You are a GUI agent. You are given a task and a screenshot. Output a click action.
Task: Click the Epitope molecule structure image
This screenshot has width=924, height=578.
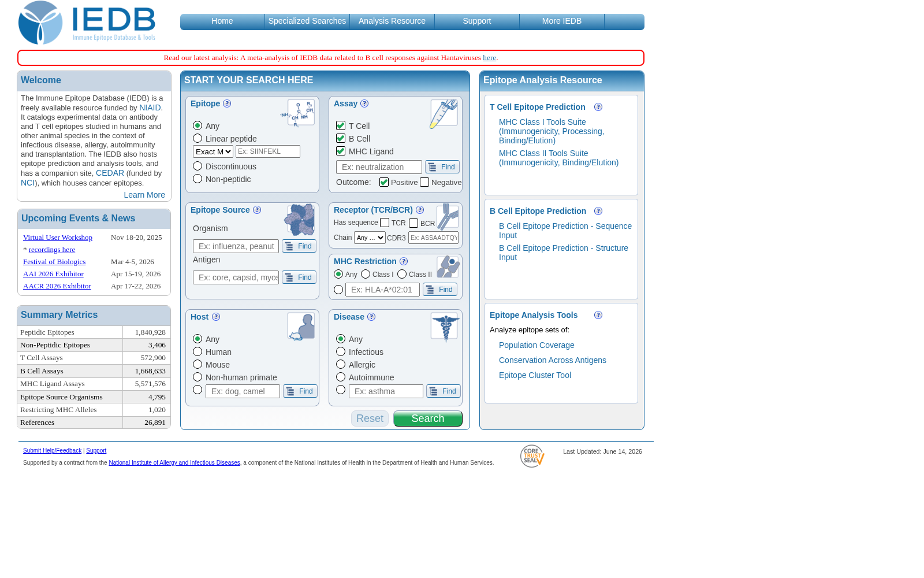point(298,113)
